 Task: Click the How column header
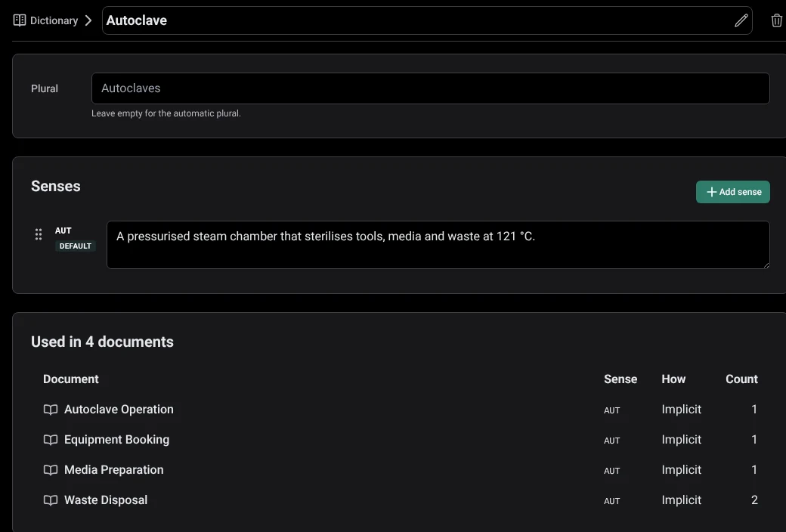673,379
